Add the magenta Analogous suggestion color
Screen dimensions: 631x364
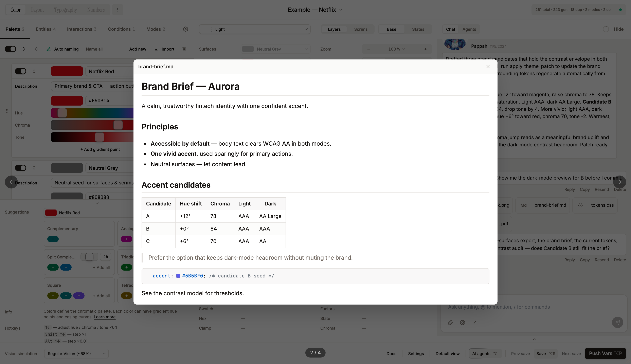point(126,239)
